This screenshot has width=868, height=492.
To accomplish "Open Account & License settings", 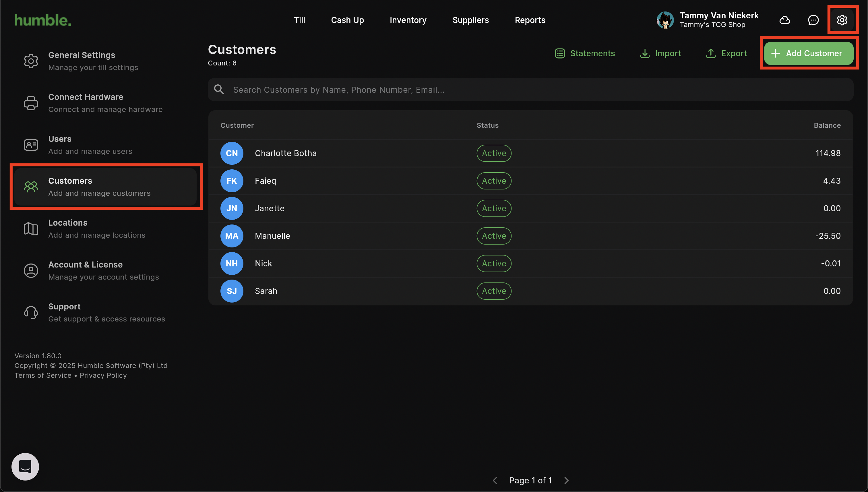I will point(103,270).
